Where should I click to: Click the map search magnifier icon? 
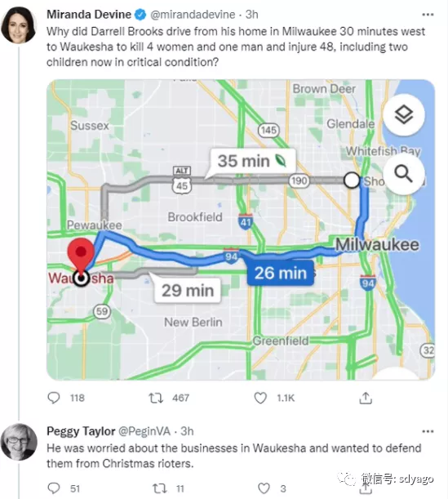(x=404, y=174)
